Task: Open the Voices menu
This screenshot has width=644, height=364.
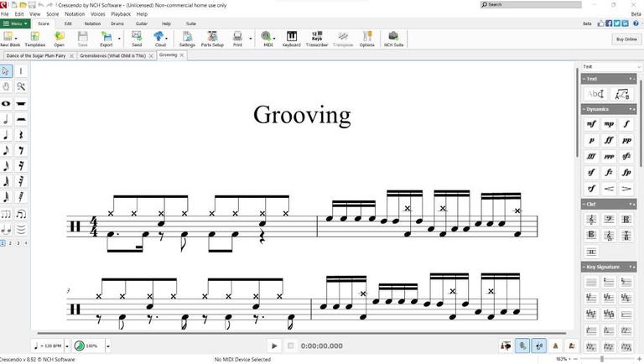Action: tap(98, 14)
